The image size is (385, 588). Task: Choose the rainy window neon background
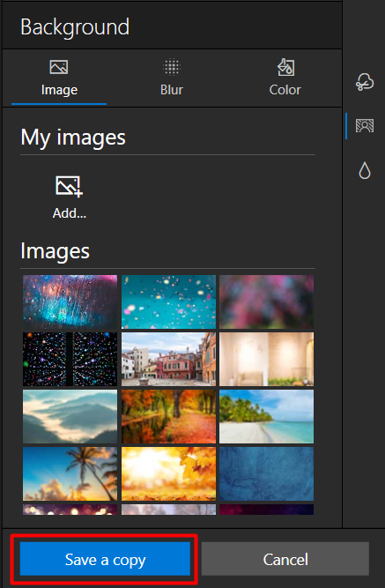coord(70,301)
